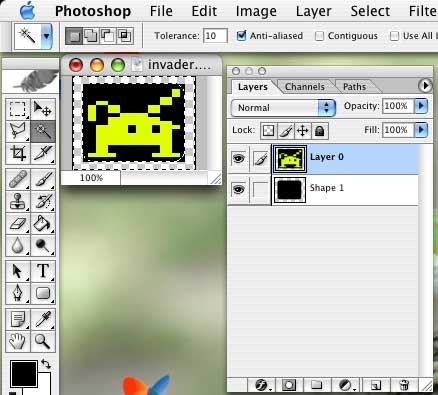Select the Eraser tool
The height and width of the screenshot is (395, 438).
18,223
